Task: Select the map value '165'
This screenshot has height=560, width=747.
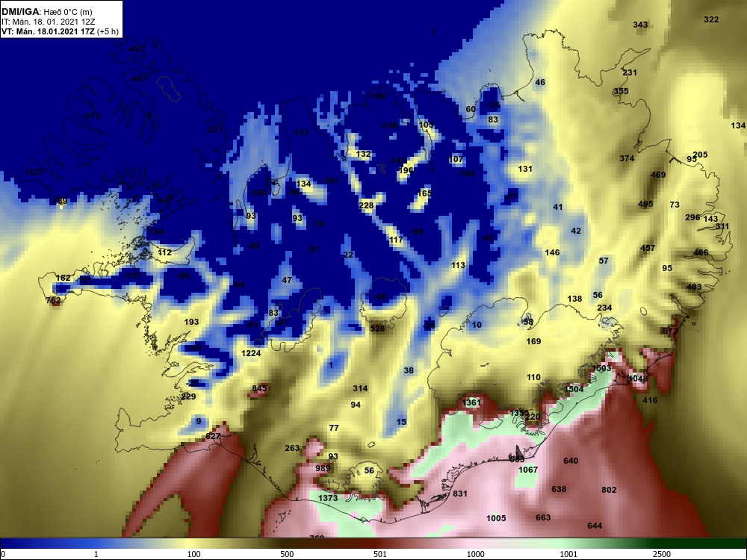Action: (424, 194)
